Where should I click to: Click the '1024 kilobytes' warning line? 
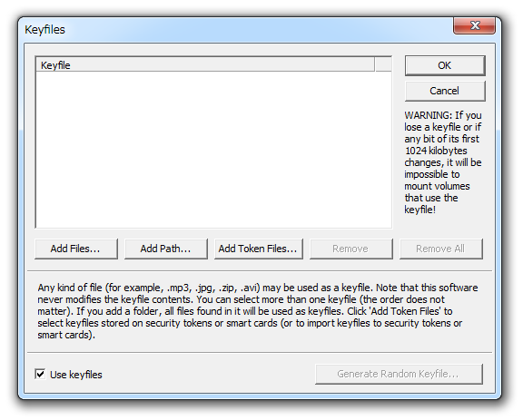(x=436, y=151)
